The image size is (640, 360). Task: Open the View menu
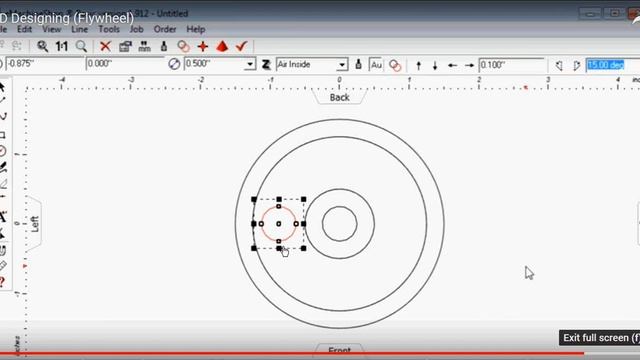[x=51, y=29]
